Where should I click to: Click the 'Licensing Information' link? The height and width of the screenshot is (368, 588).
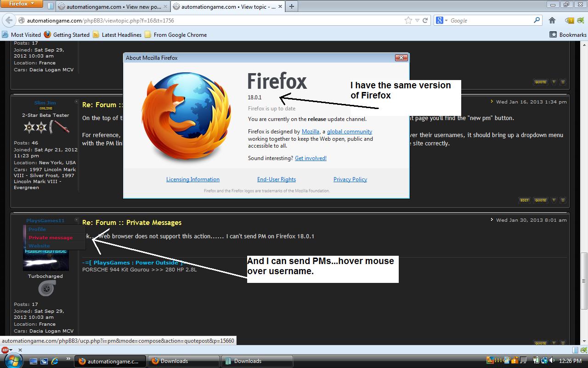[x=192, y=179]
